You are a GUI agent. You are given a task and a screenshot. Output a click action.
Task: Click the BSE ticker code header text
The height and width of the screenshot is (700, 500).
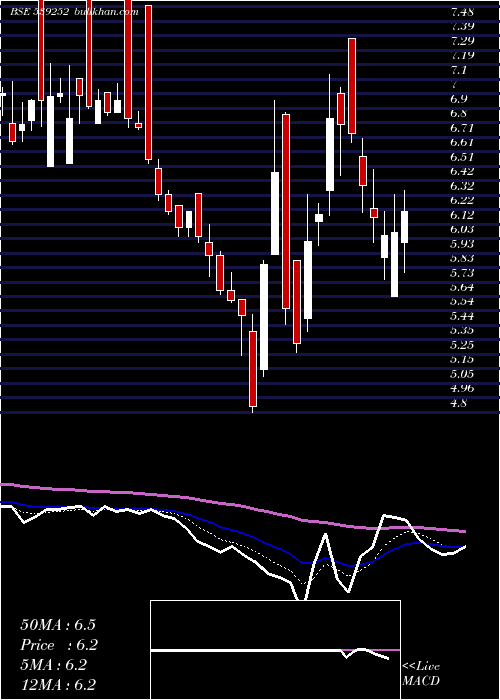[x=40, y=12]
